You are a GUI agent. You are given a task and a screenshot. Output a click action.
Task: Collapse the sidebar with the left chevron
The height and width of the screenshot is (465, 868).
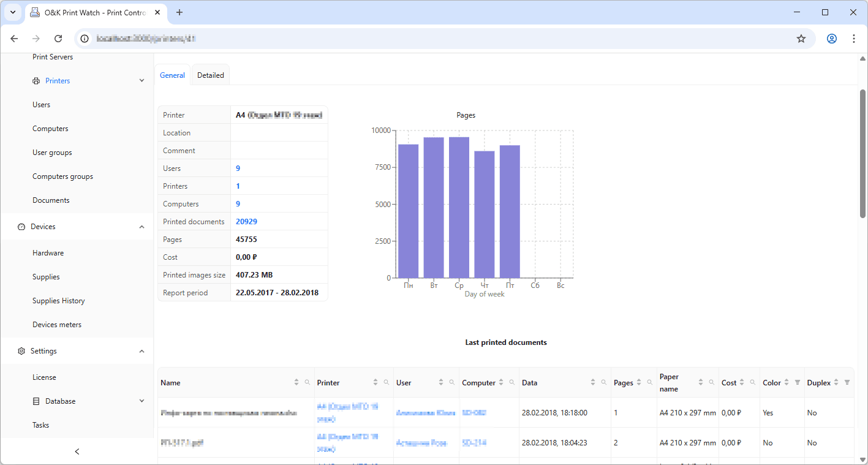(x=77, y=452)
